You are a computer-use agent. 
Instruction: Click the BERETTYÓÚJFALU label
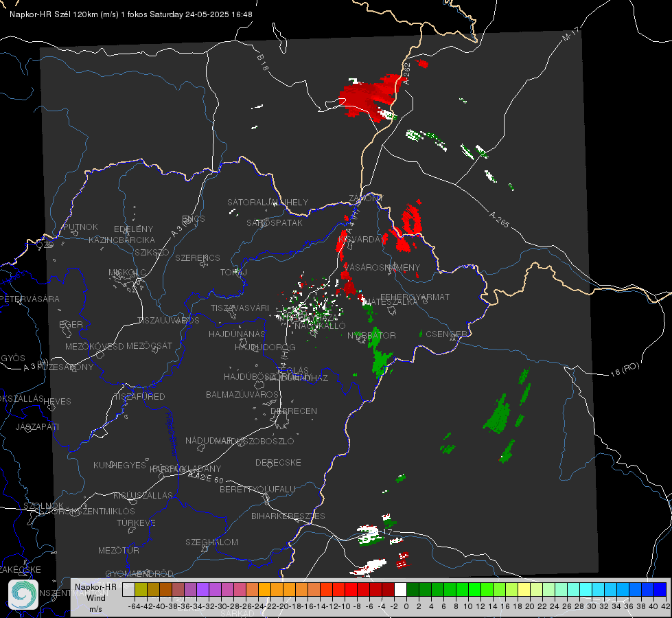(257, 489)
